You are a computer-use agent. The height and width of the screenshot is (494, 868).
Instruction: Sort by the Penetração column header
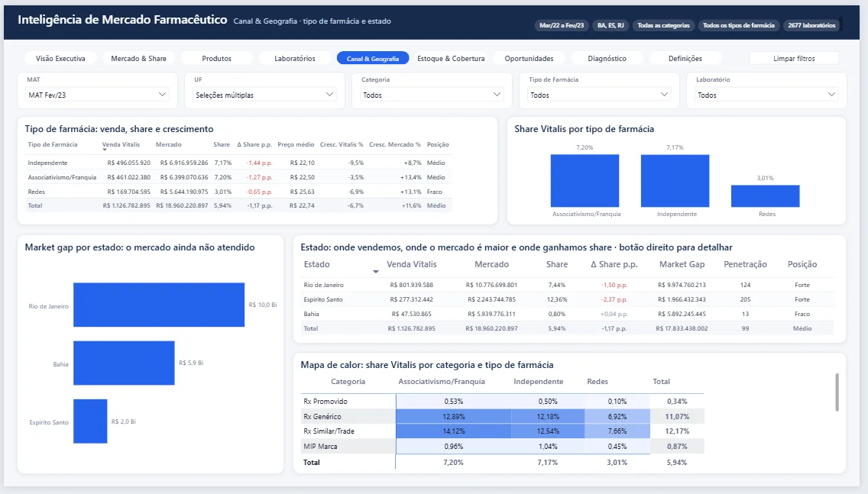745,264
